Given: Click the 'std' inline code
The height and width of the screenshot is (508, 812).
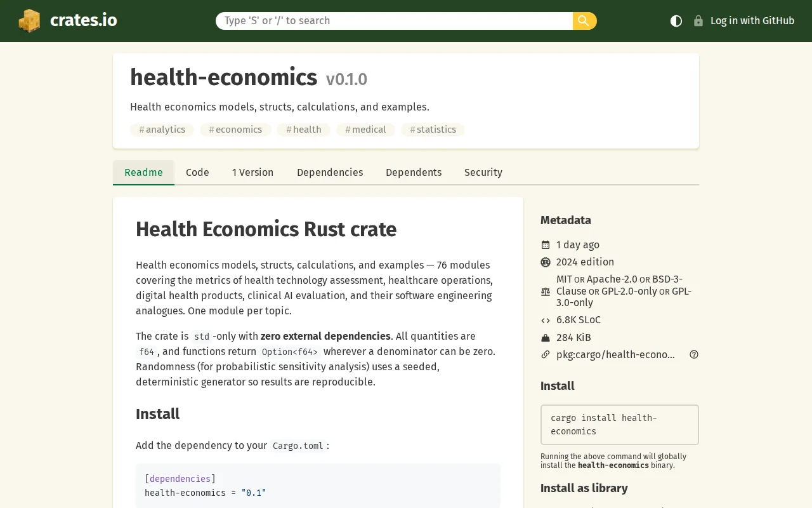Looking at the screenshot, I should click(x=202, y=337).
